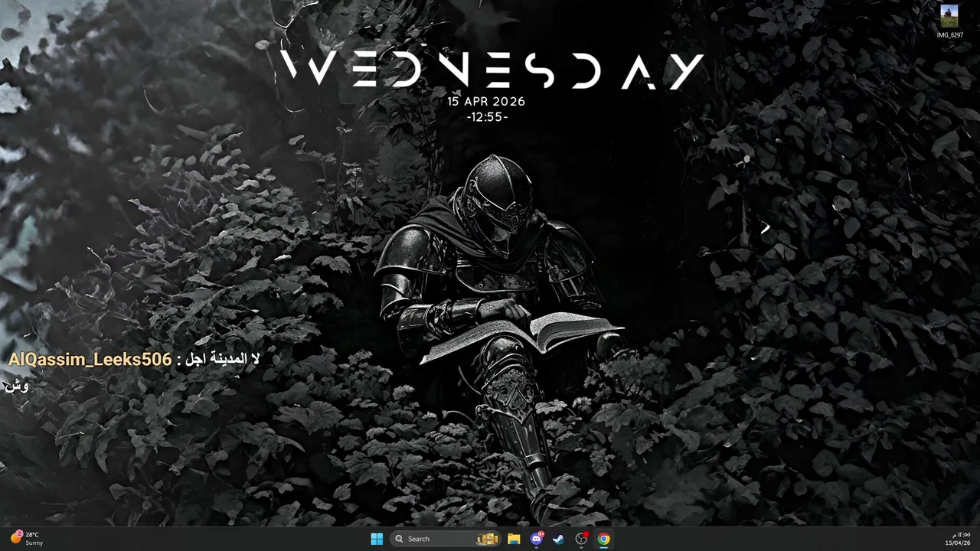Image resolution: width=980 pixels, height=551 pixels.
Task: Click the -12:55- clock widget text
Action: click(487, 117)
